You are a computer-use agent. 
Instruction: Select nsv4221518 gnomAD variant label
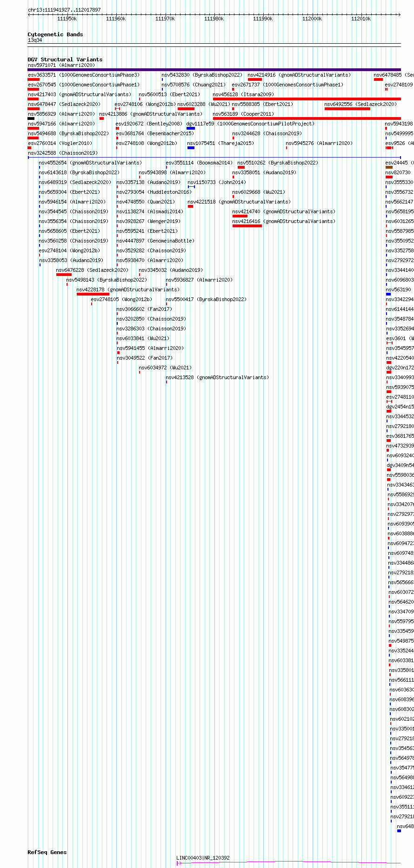click(x=240, y=202)
